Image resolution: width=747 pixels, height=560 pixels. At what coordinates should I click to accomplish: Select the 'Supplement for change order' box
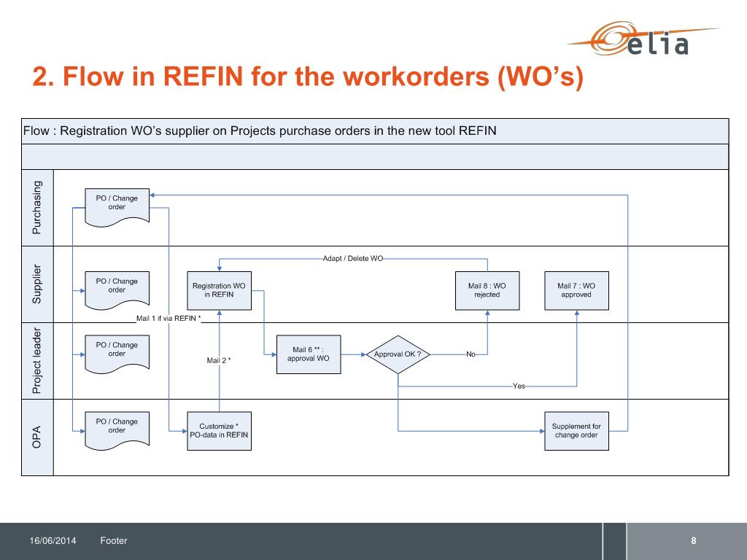576,431
